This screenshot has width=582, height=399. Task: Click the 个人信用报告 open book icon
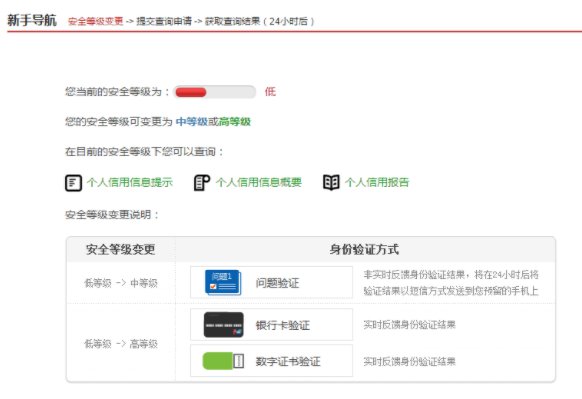click(331, 183)
